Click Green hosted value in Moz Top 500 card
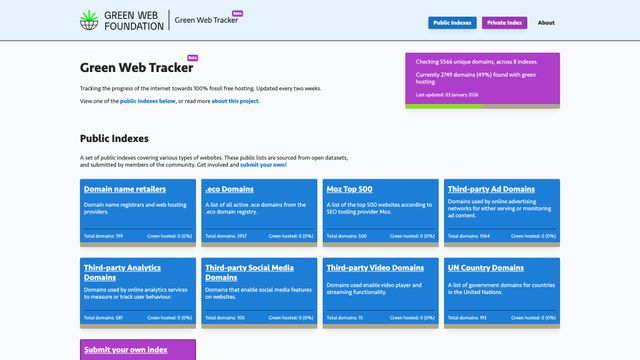The height and width of the screenshot is (360, 640). [412, 236]
